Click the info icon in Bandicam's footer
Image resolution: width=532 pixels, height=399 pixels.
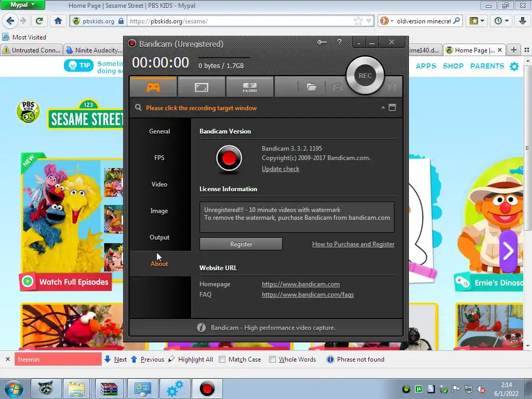pos(201,327)
